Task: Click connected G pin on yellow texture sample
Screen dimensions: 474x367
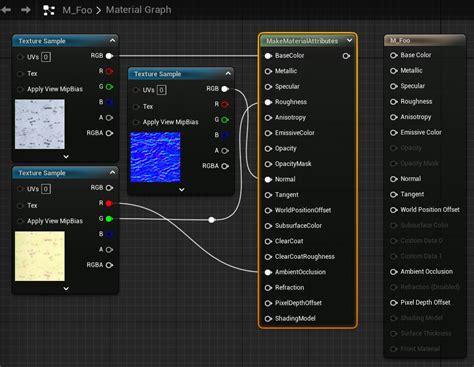Action: coord(109,219)
